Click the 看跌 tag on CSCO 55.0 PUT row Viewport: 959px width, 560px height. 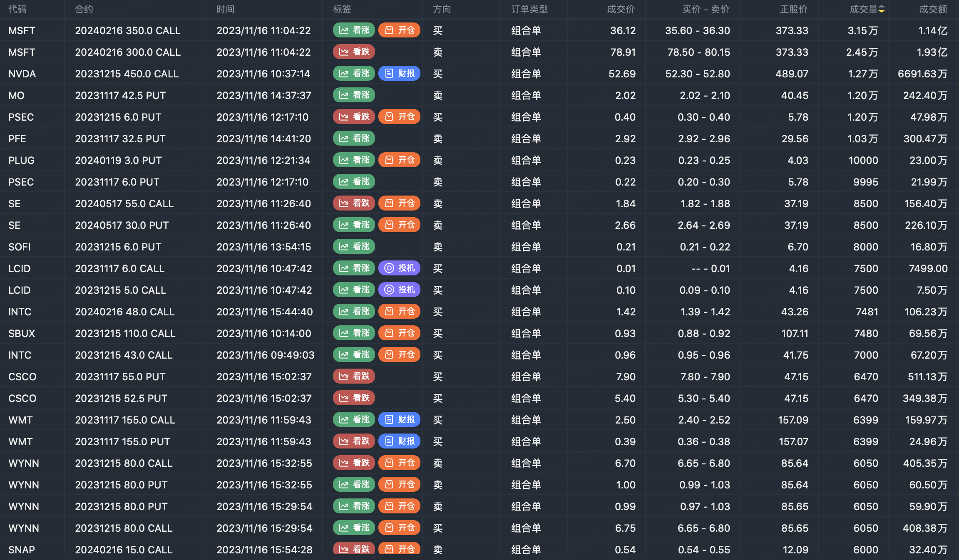click(x=354, y=377)
